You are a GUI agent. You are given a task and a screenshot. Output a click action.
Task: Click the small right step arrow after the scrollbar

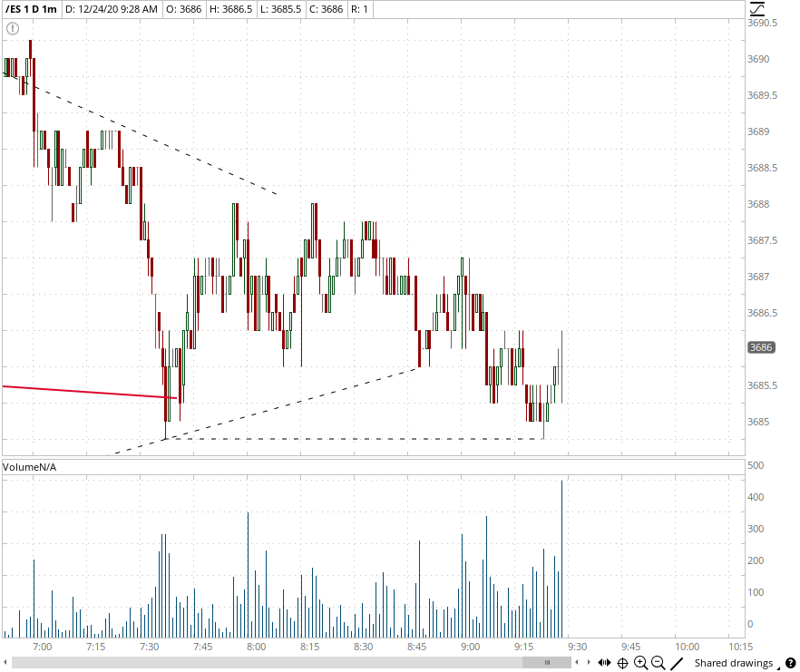pos(589,662)
